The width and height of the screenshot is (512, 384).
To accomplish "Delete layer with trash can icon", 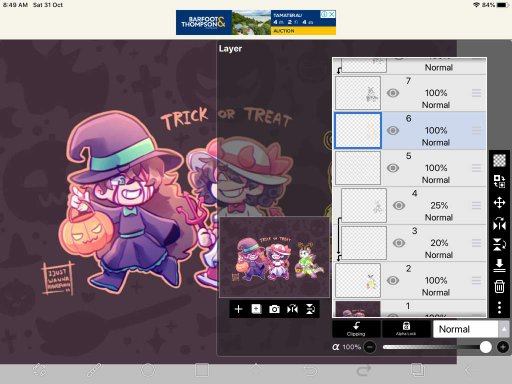I will click(499, 286).
